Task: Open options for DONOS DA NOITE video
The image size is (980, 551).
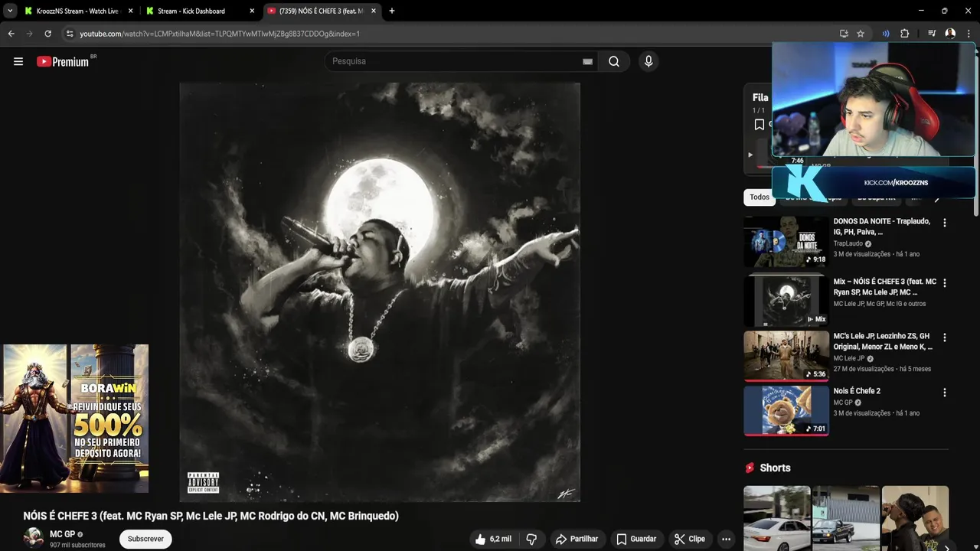Action: pos(944,223)
